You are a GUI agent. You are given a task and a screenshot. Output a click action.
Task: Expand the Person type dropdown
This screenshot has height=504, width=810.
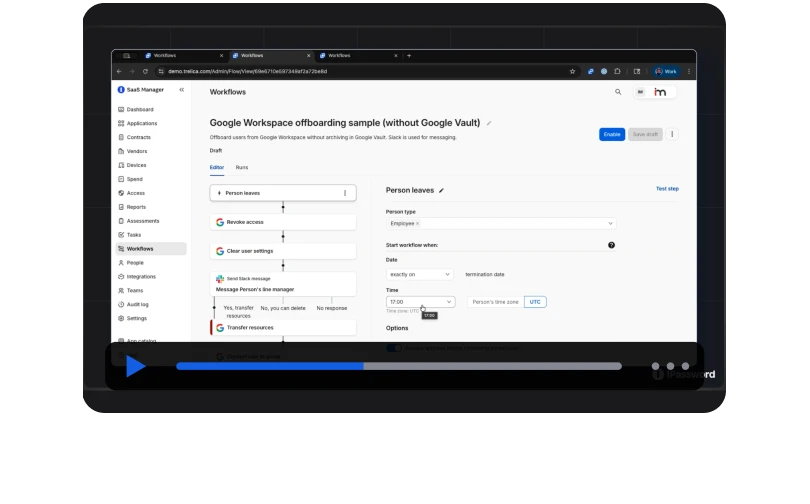pyautogui.click(x=610, y=224)
